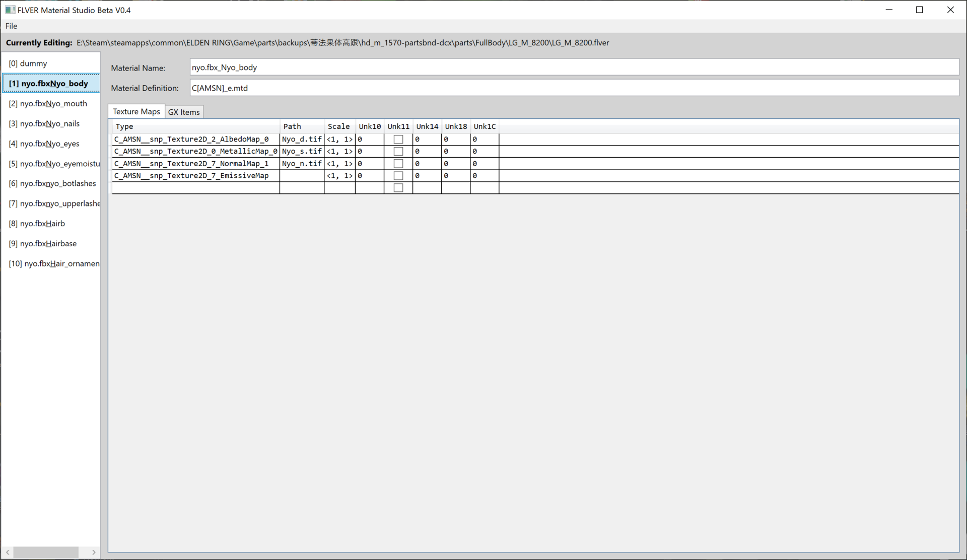
Task: Close the FLVER Material Studio window
Action: 950,10
